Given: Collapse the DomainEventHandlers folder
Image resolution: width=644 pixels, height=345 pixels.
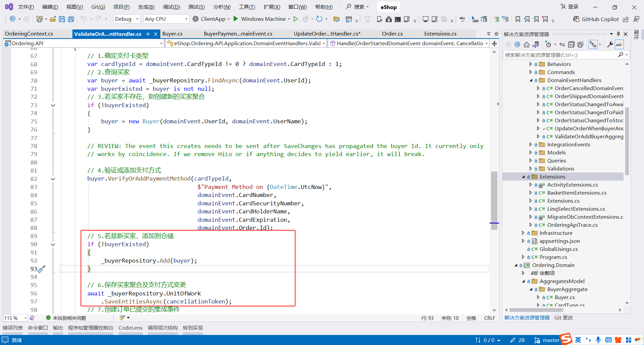Looking at the screenshot, I should tap(531, 80).
